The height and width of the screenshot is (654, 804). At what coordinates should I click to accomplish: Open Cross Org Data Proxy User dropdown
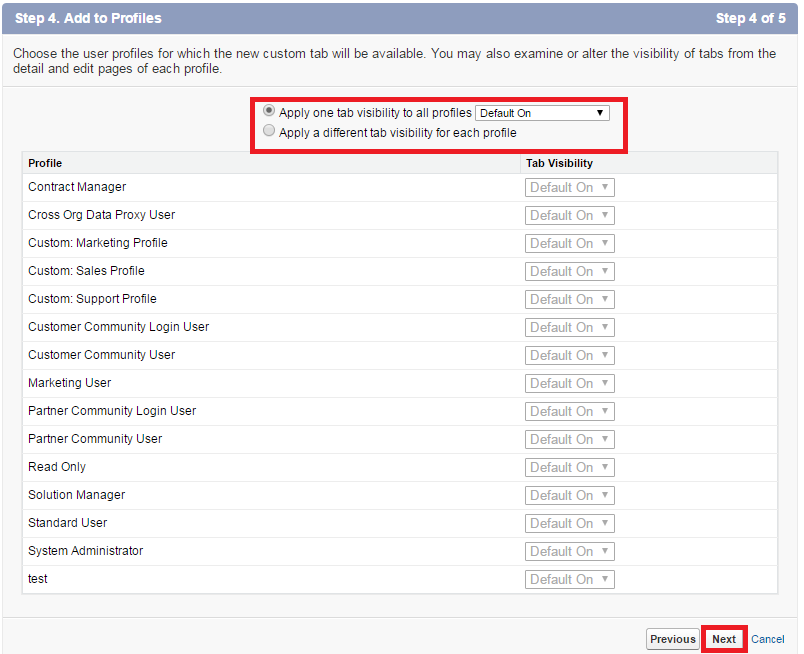(x=569, y=215)
